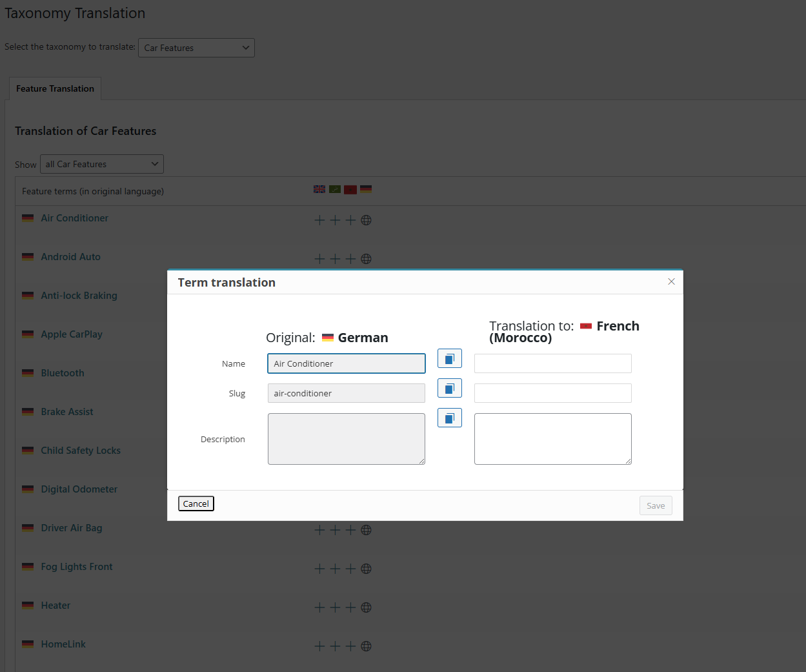Open the Fog Lights Front term link
The image size is (806, 672).
[77, 567]
